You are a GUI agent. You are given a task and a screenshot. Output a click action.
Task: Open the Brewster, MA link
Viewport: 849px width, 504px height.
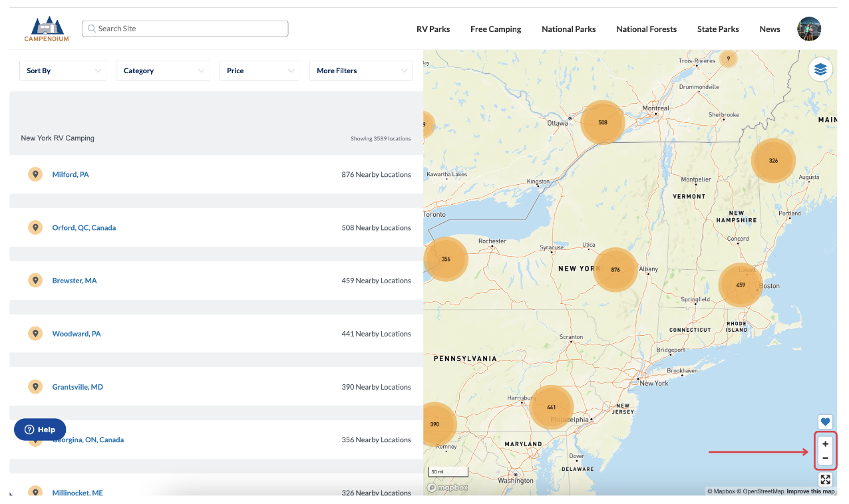(75, 281)
